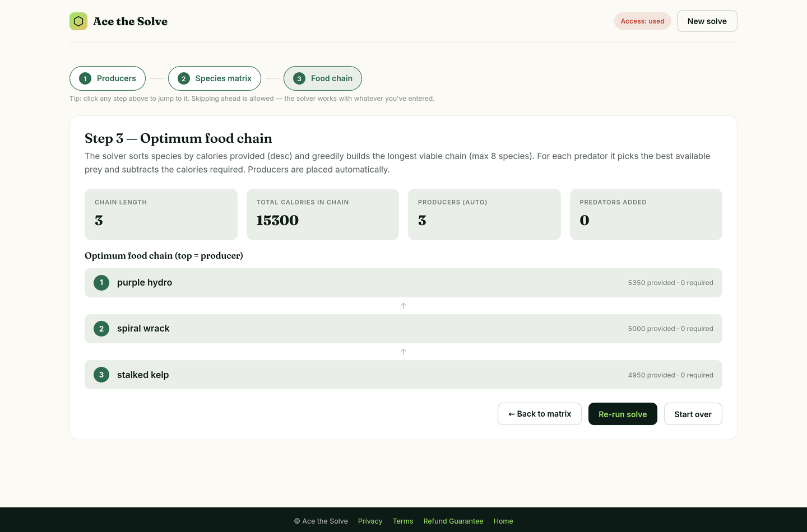Click Re-run solve

pos(623,414)
